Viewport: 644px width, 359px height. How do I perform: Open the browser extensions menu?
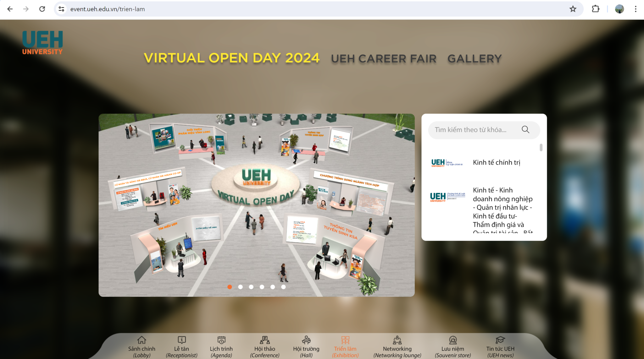tap(596, 9)
